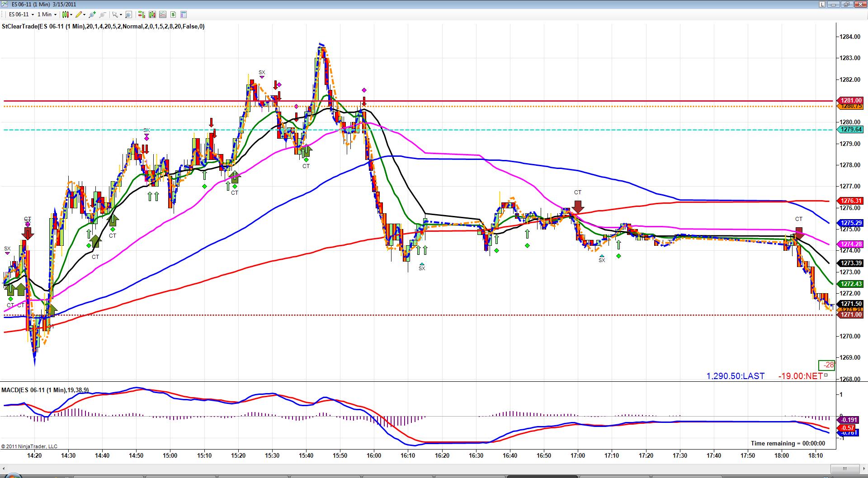Click the Time remaining = 00:00:00 text

(x=788, y=444)
